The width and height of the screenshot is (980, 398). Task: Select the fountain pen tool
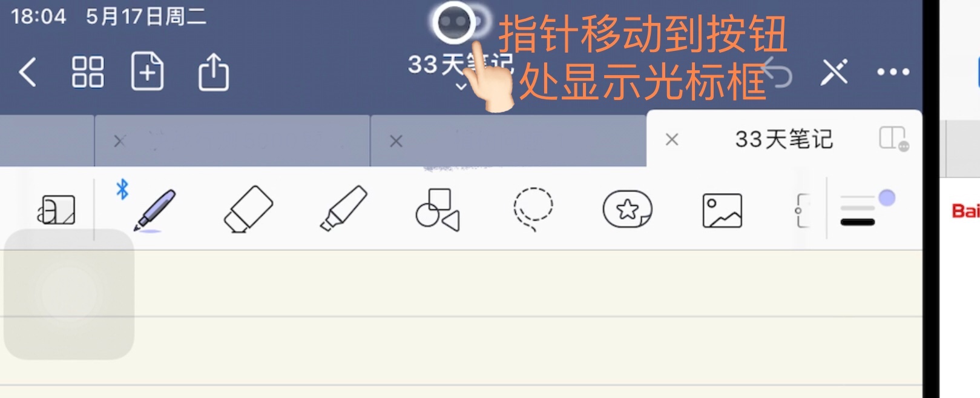coord(154,210)
